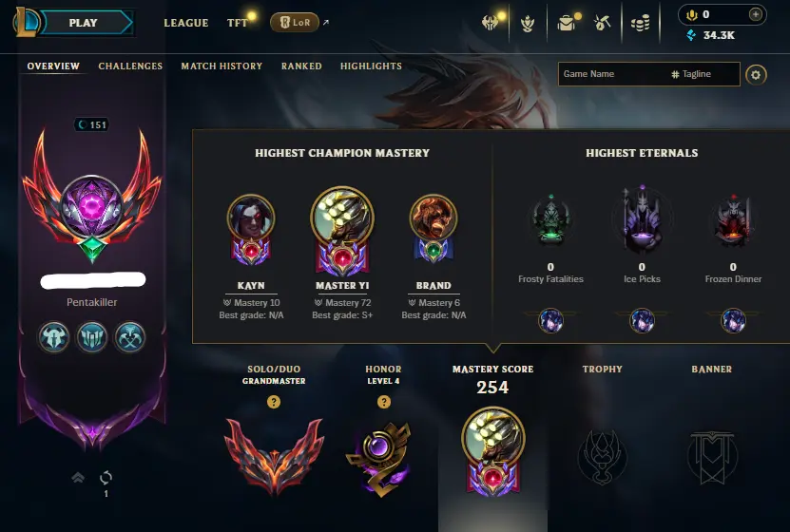Open the Loot crafting hammer icon
Viewport: 790px width, 532px height.
603,23
